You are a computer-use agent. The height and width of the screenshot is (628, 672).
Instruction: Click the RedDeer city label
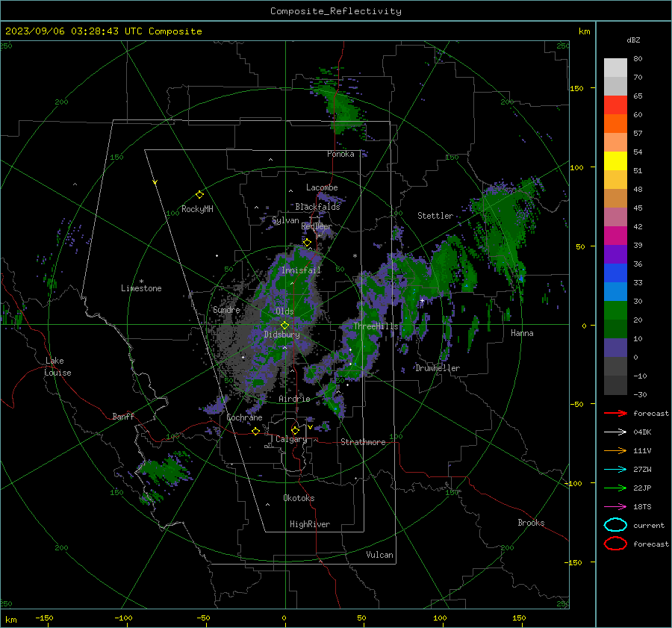tap(317, 226)
